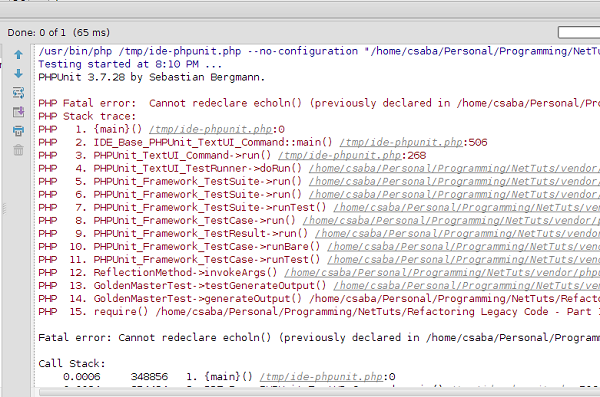This screenshot has width=600, height=397.
Task: Click the 'Call Stack:' heading text
Action: pos(72,364)
